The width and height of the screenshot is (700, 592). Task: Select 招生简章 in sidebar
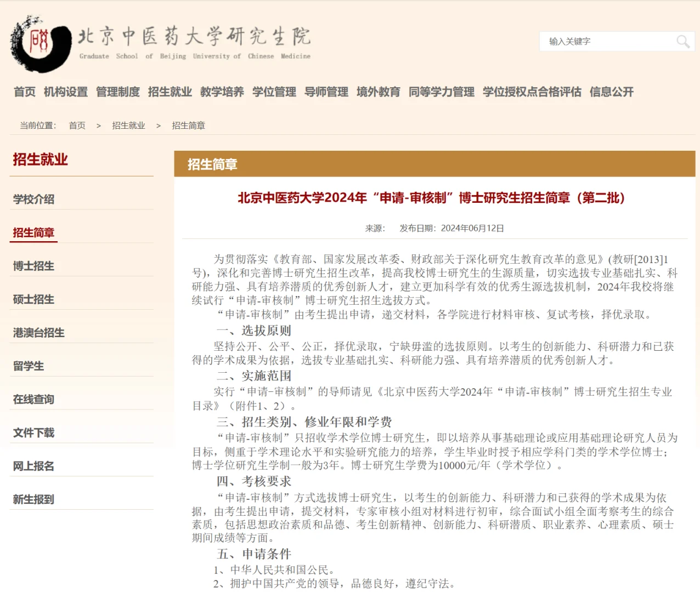(33, 233)
